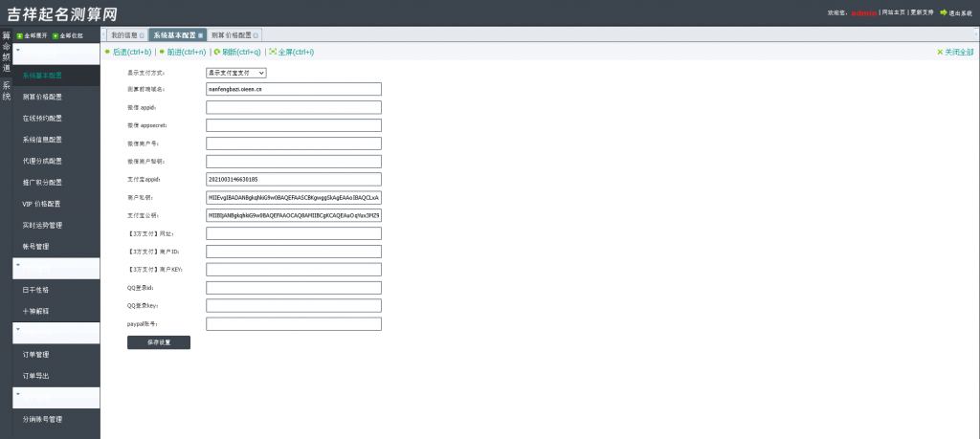Focus the 测算前端域名 input field
The image size is (980, 439).
click(x=294, y=89)
